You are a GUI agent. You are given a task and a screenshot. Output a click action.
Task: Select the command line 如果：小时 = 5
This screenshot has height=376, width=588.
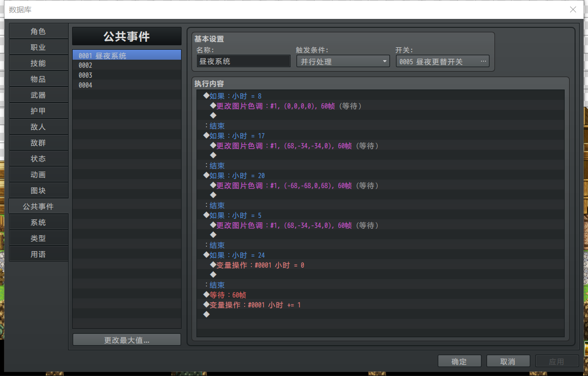[x=381, y=215]
